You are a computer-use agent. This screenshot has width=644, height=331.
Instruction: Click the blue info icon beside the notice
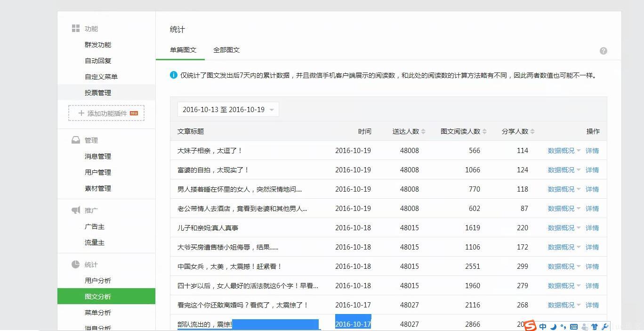pos(174,75)
